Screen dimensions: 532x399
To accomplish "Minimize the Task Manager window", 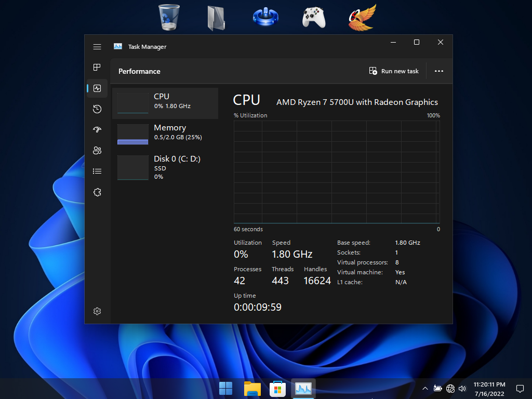I will point(393,42).
